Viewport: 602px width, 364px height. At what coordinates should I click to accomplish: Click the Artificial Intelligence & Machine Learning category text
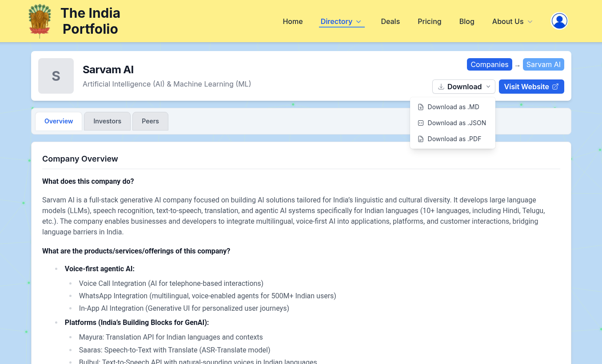tap(167, 84)
